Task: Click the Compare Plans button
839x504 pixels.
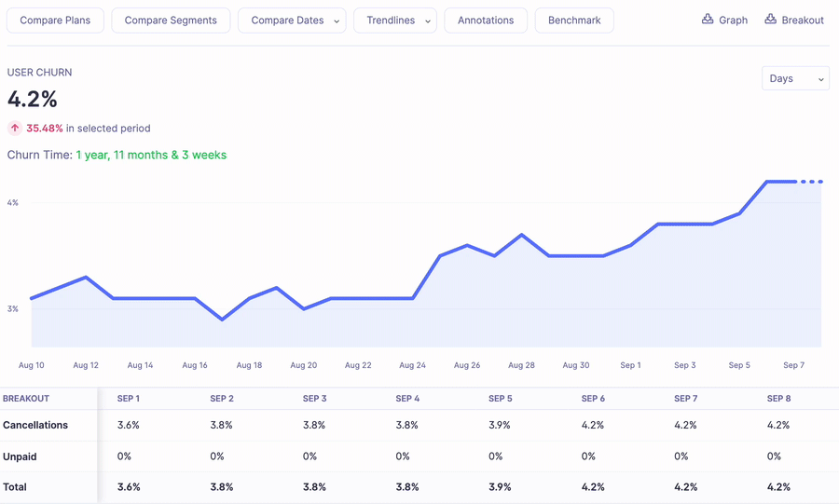Action: [x=55, y=20]
